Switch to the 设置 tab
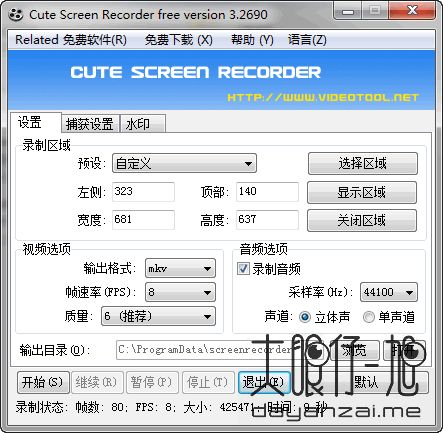443x433 pixels. [x=36, y=123]
